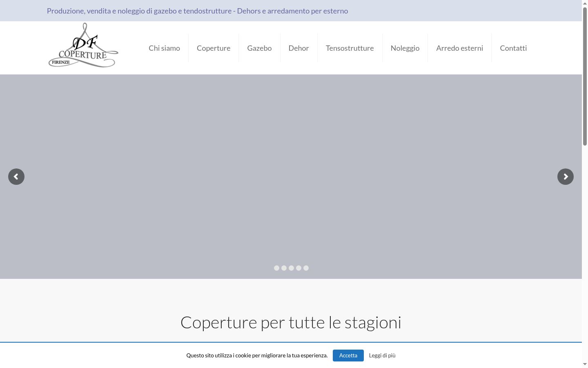Click the previous slide arrow

point(16,177)
